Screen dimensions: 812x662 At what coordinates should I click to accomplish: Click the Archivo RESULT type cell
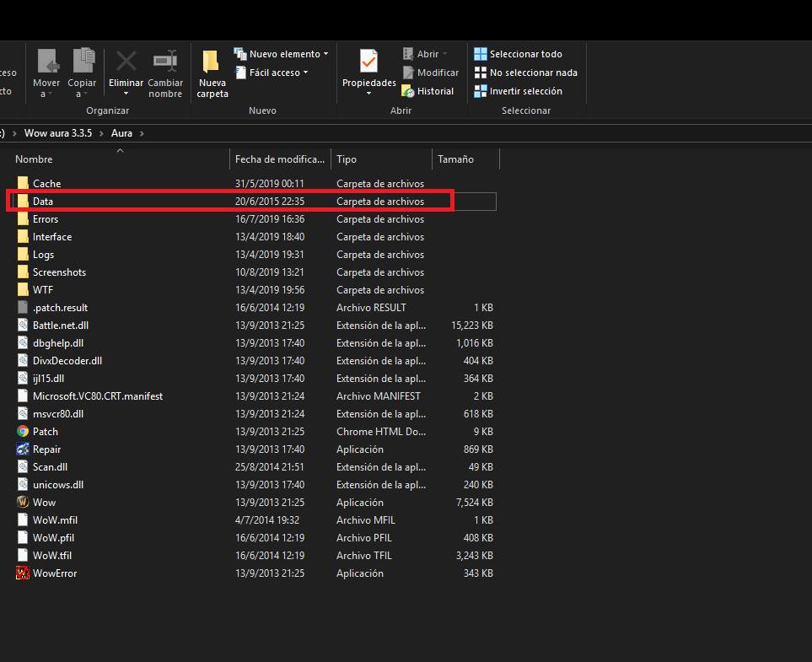(x=371, y=307)
